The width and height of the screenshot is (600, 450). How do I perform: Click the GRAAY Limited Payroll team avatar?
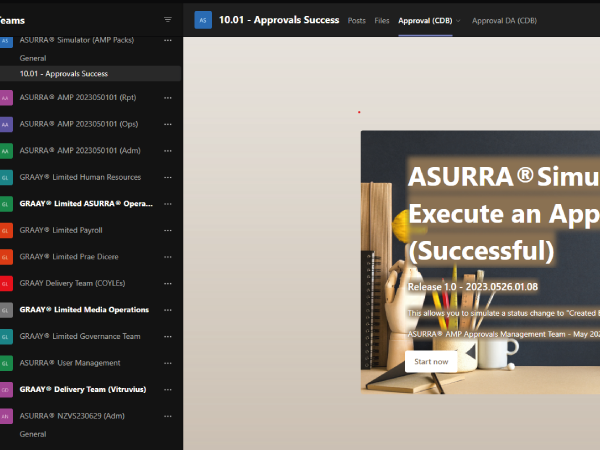pos(5,230)
